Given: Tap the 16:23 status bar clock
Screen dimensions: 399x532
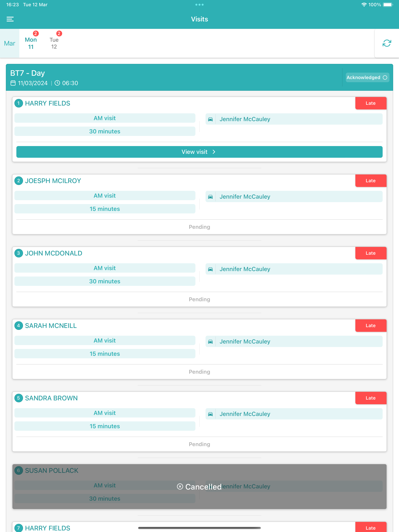Looking at the screenshot, I should tap(12, 4).
